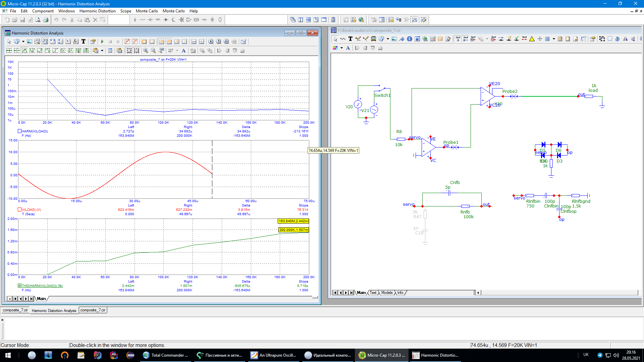This screenshot has height=362, width=644.
Task: Switch to Info tab in schematic window
Action: pyautogui.click(x=400, y=293)
